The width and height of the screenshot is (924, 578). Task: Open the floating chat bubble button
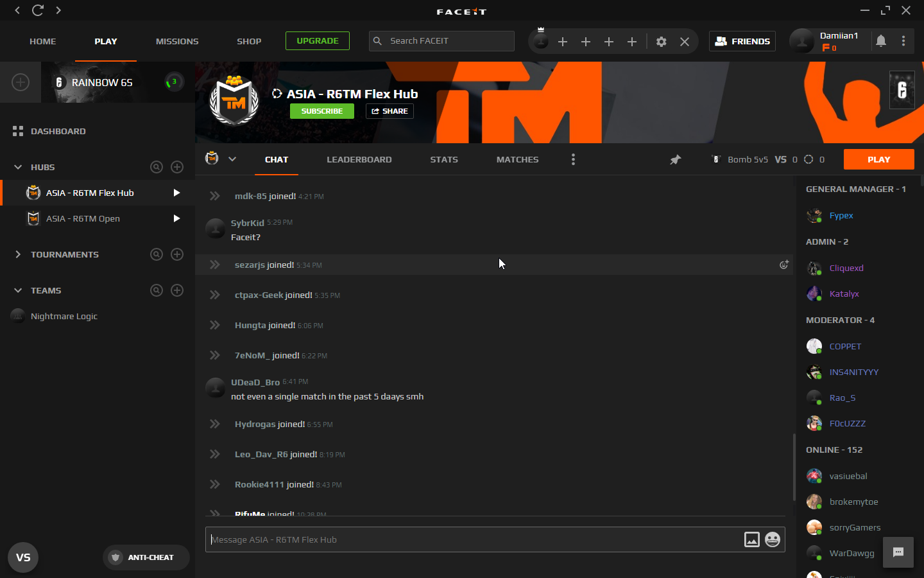click(898, 552)
